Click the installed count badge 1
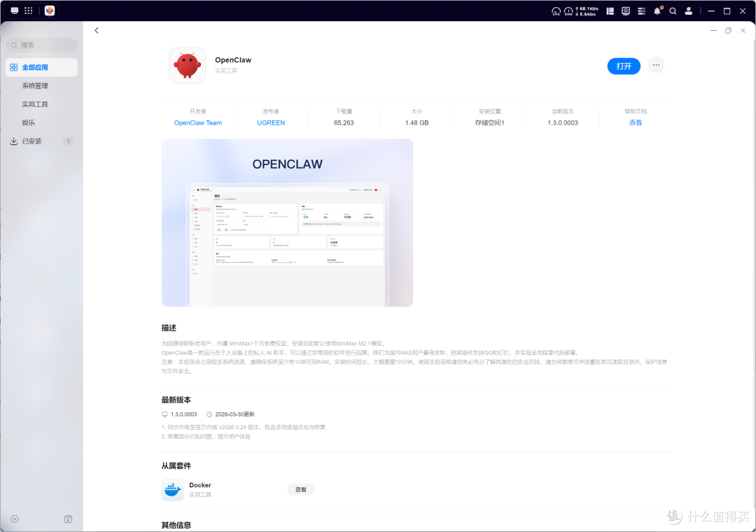 coord(68,141)
